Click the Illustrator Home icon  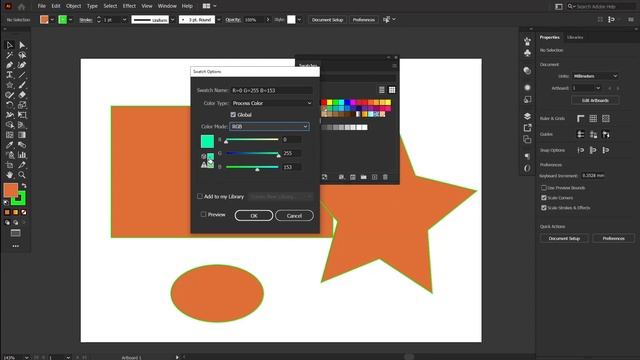coord(21,6)
